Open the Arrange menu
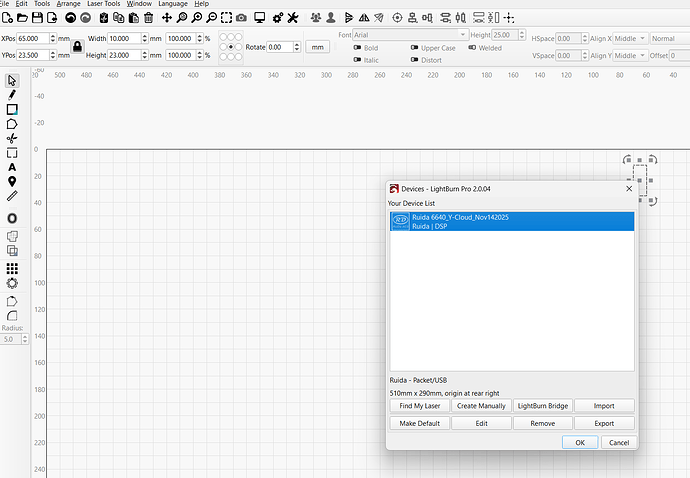The image size is (690, 478). tap(68, 4)
